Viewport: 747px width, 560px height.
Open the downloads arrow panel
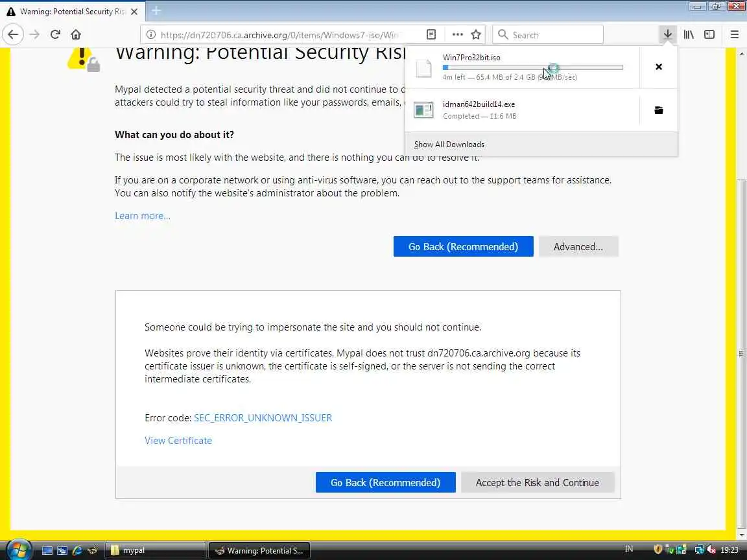667,34
